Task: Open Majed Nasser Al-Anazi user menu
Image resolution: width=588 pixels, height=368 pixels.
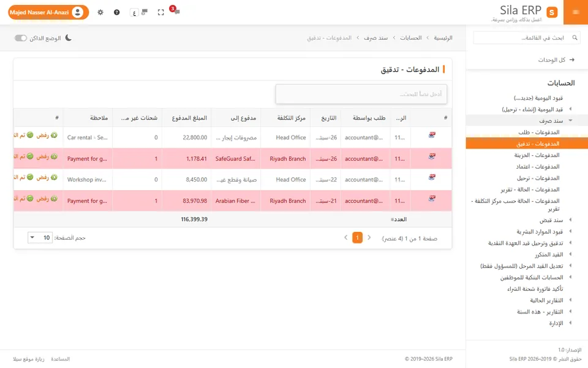Action: pyautogui.click(x=48, y=12)
